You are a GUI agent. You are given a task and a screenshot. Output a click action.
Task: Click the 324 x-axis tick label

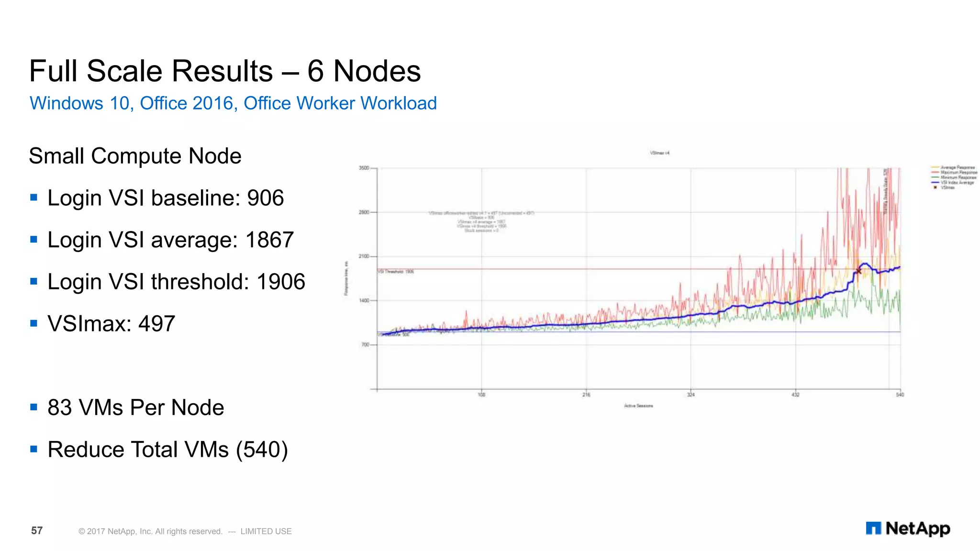(x=691, y=395)
